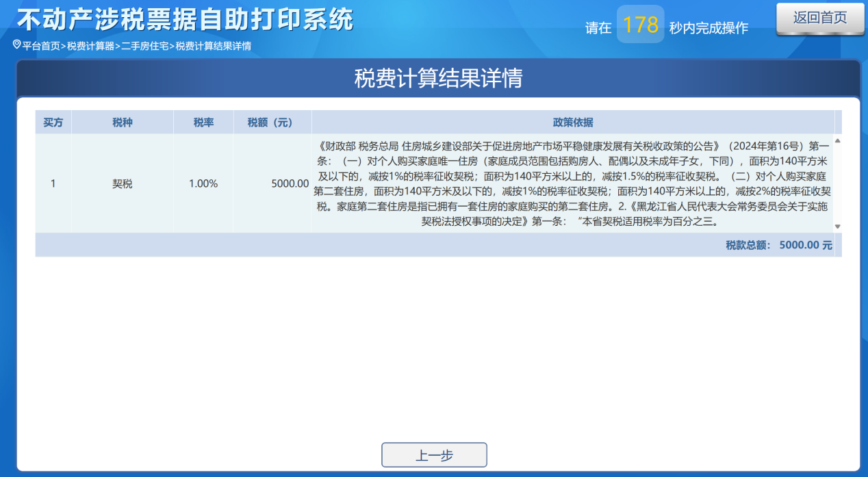Image resolution: width=868 pixels, height=477 pixels.
Task: Select the 1.00% tax rate cell
Action: pyautogui.click(x=203, y=183)
